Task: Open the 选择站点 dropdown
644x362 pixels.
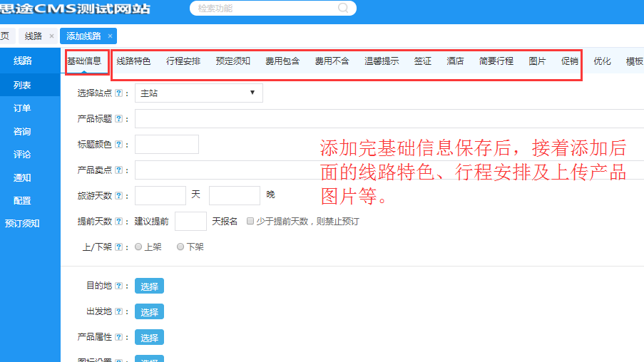Action: click(198, 93)
